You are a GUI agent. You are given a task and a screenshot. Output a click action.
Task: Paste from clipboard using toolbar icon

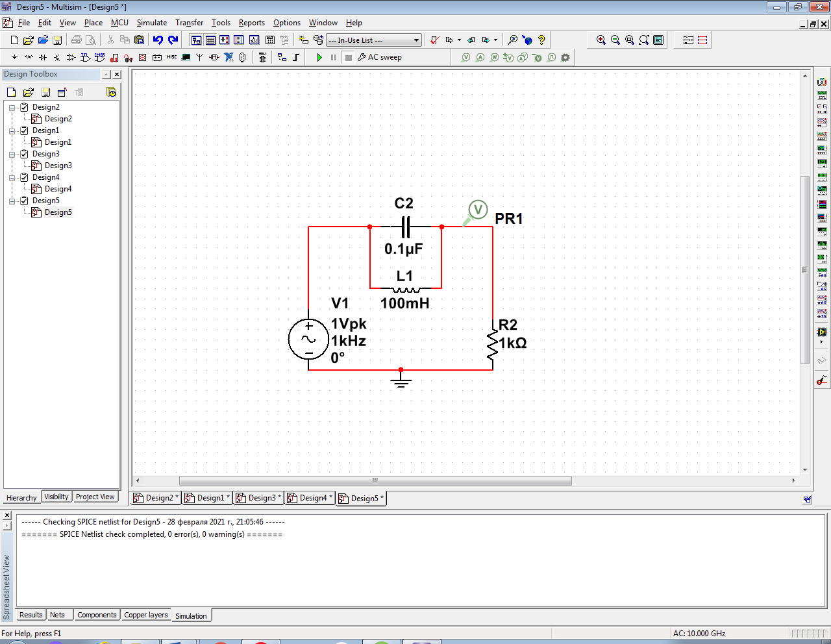139,40
